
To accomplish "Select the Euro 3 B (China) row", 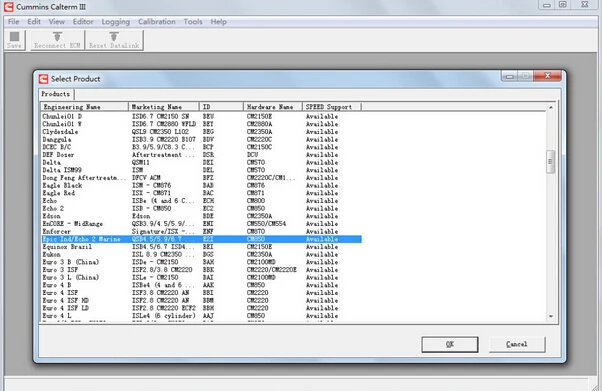I will (x=202, y=262).
